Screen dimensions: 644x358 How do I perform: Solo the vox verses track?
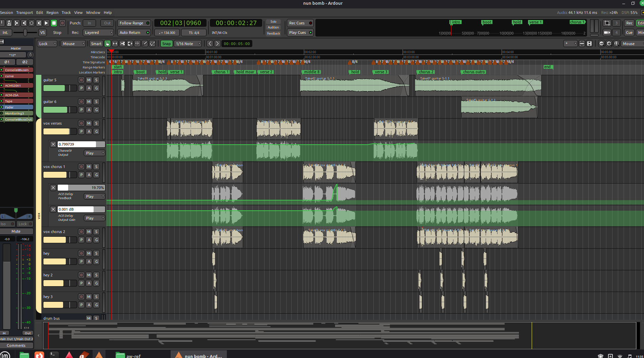click(x=96, y=123)
